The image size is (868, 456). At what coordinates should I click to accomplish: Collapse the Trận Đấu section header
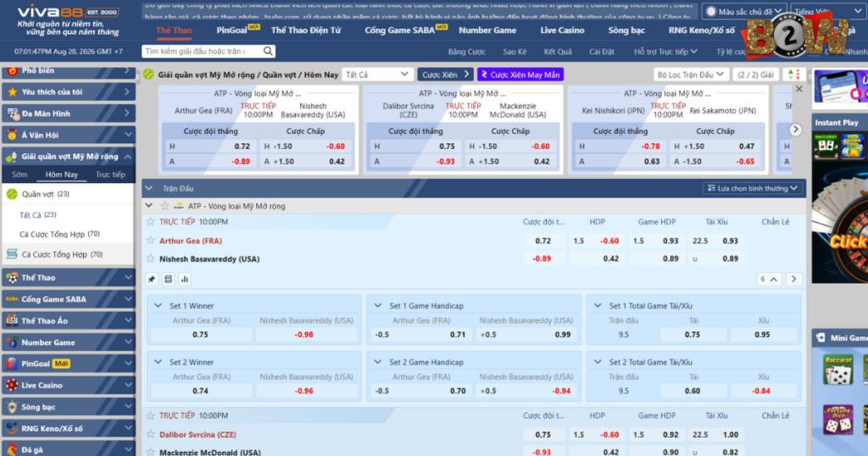pos(149,189)
